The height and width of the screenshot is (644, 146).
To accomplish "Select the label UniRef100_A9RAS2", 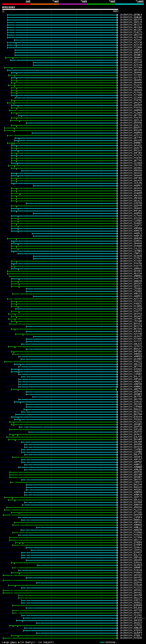I will point(131,354).
